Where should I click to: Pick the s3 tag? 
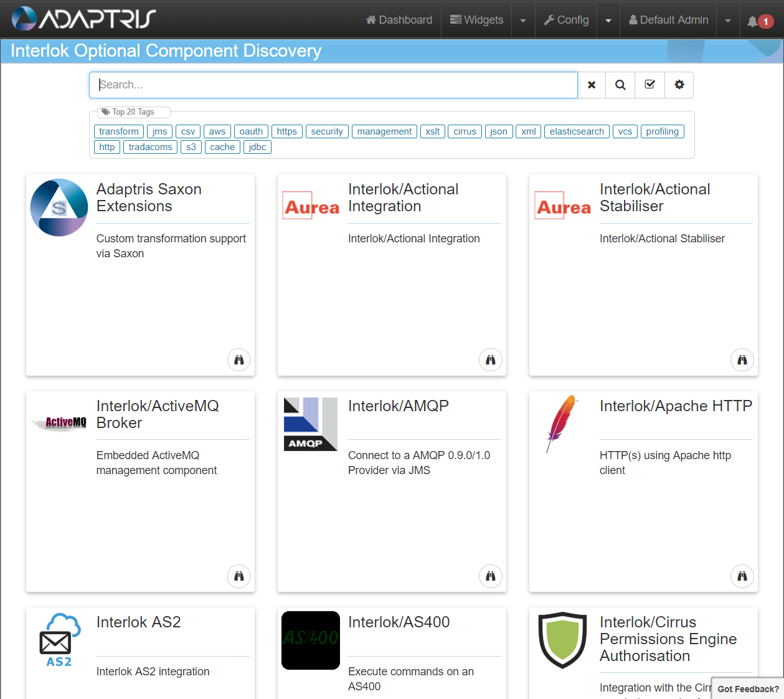point(191,147)
